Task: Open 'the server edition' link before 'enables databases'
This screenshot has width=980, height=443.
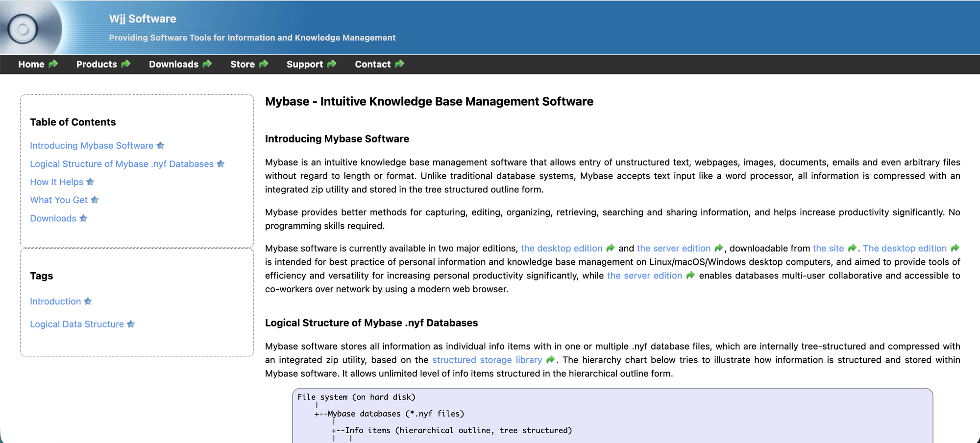Action: [645, 276]
